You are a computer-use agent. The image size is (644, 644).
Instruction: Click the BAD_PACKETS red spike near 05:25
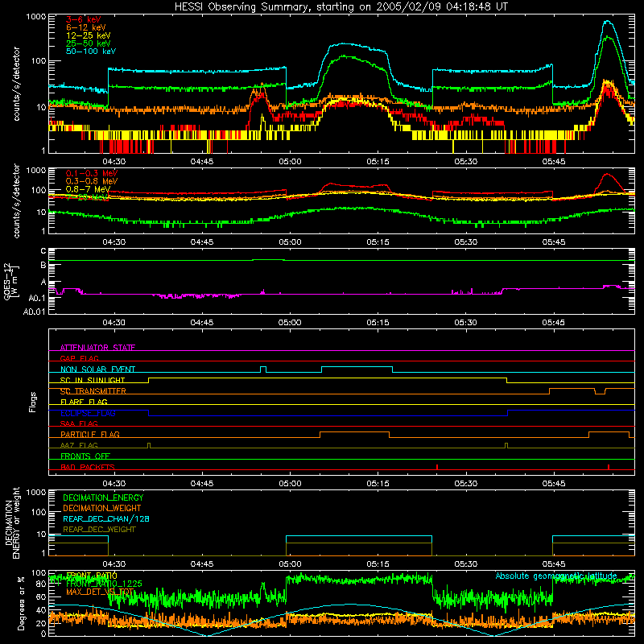point(437,467)
